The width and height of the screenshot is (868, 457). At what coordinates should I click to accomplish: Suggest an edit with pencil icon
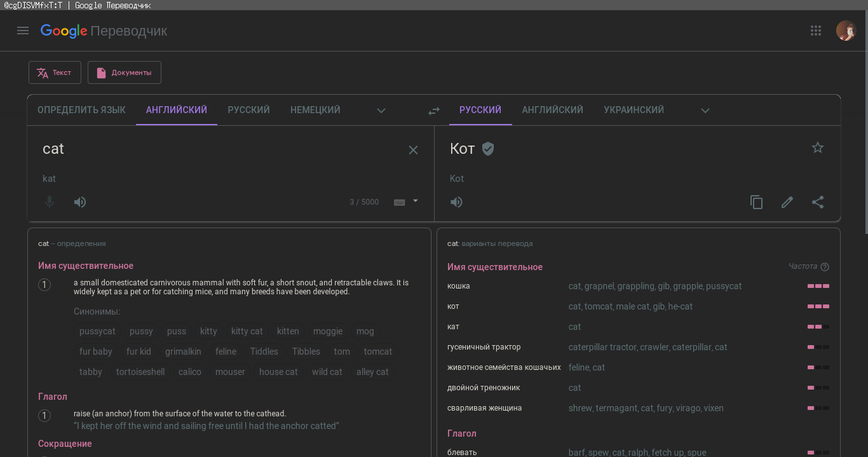tap(787, 202)
